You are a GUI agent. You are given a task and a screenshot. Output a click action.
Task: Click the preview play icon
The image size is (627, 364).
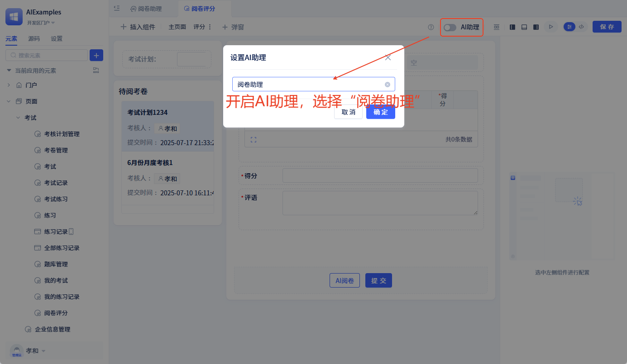(551, 27)
